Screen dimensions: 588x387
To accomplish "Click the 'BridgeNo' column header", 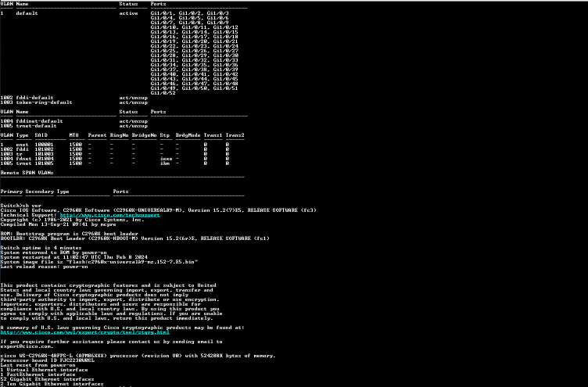I will [145, 135].
